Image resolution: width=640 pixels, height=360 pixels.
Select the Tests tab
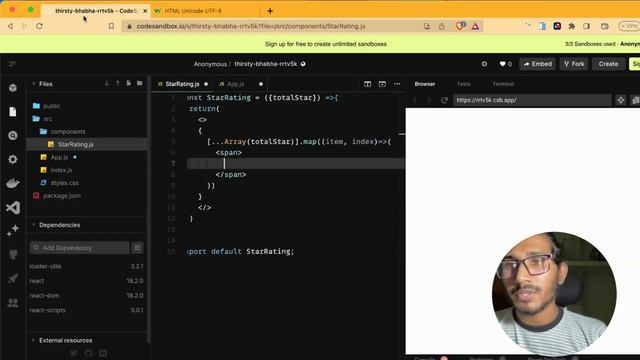click(463, 84)
